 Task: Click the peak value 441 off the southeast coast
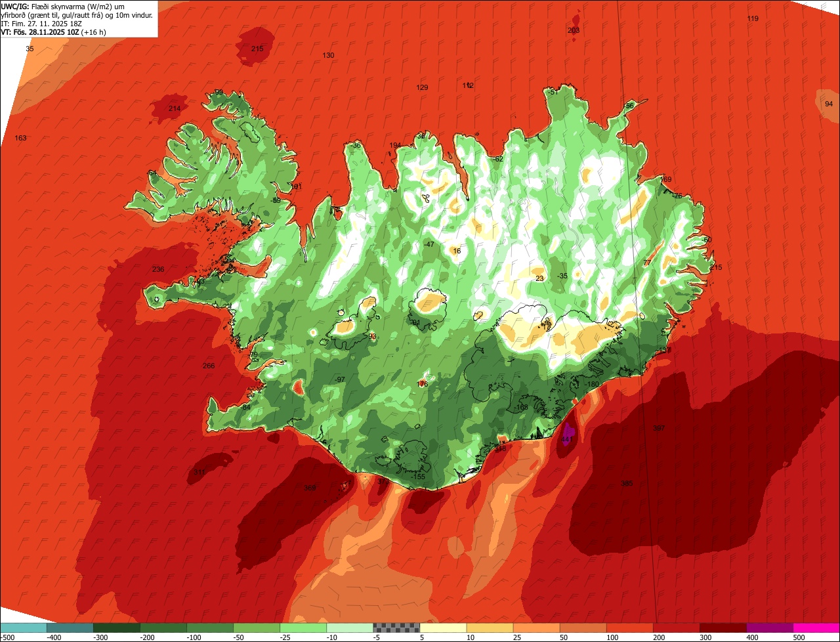(568, 439)
